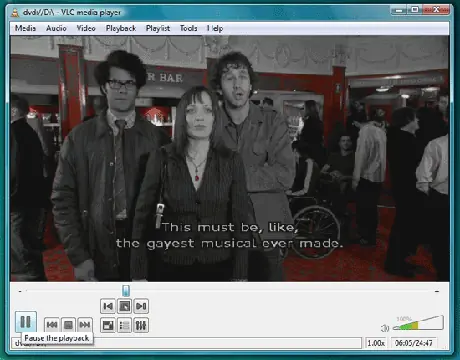Open extended settings equalizer icon
The height and width of the screenshot is (360, 460).
pyautogui.click(x=141, y=325)
